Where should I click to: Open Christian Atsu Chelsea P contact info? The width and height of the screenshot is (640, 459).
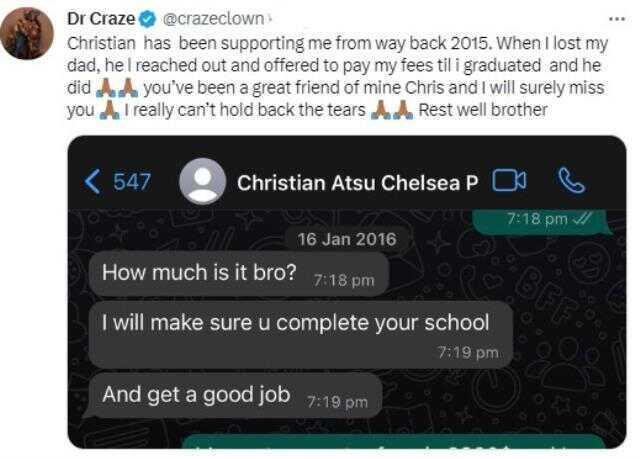click(x=358, y=183)
